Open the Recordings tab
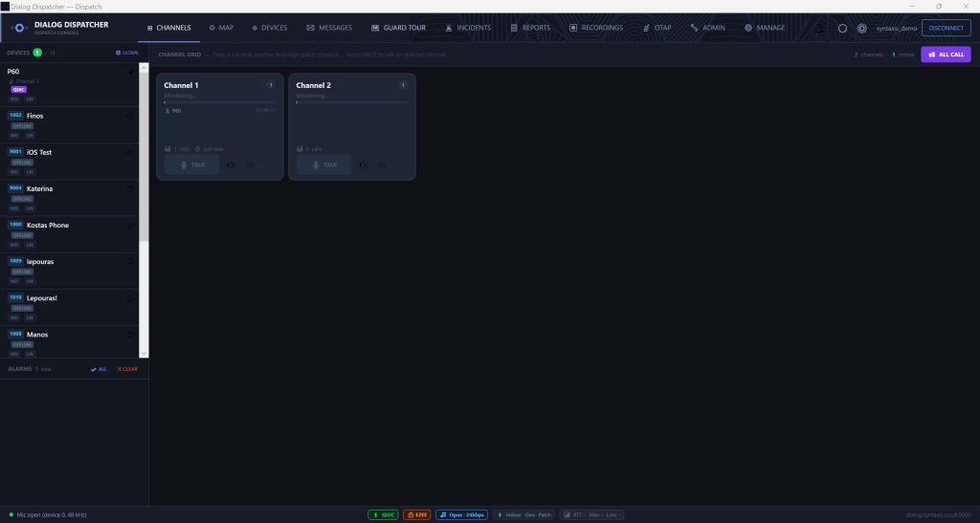This screenshot has height=523, width=980. (x=595, y=28)
